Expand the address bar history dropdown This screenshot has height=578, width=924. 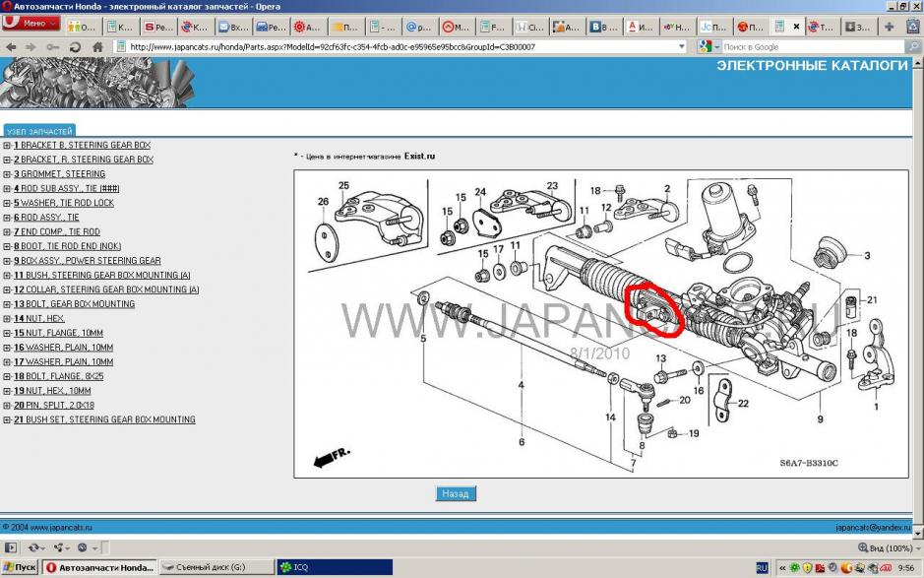point(682,46)
